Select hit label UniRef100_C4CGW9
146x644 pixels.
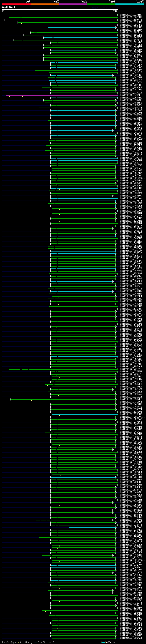click(131, 77)
